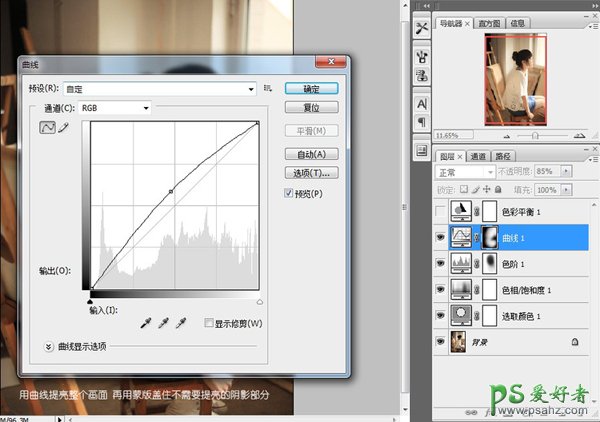The image size is (600, 422).
Task: Select the curve point editing tool
Action: tap(47, 128)
